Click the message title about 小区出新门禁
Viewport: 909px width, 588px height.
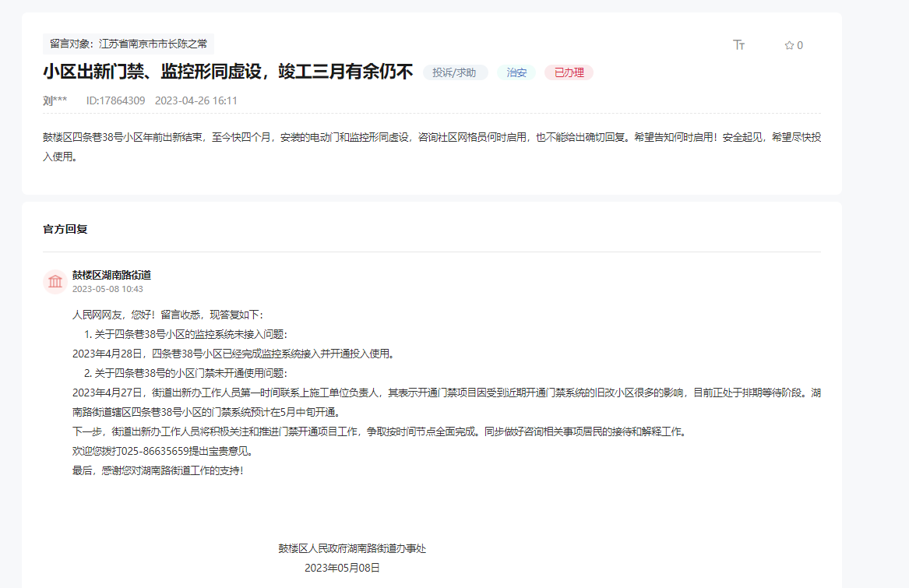click(x=229, y=72)
